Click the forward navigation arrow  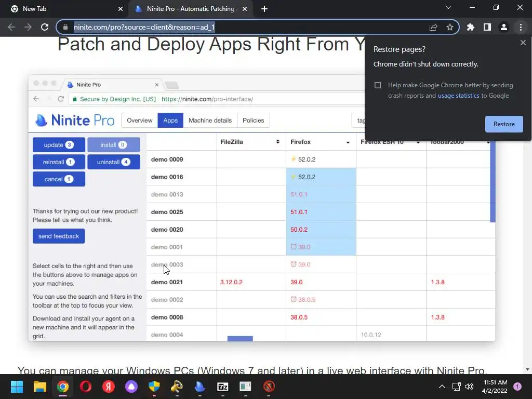click(x=28, y=27)
